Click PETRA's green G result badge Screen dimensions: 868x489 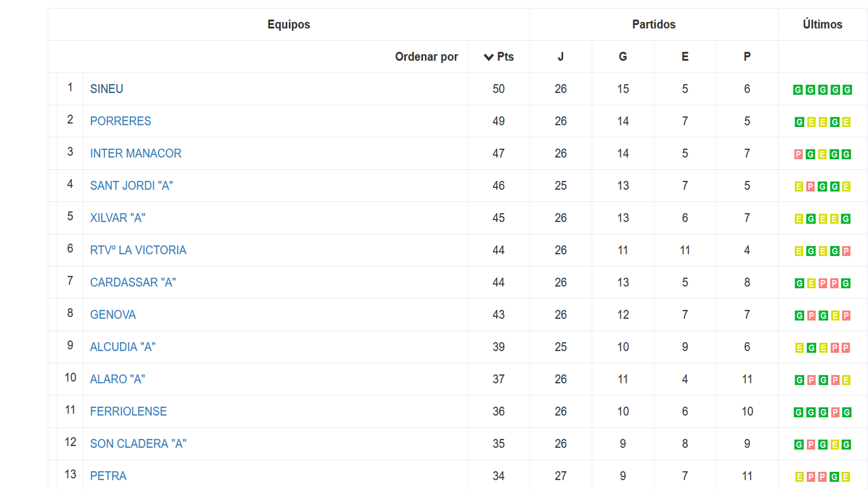click(834, 477)
